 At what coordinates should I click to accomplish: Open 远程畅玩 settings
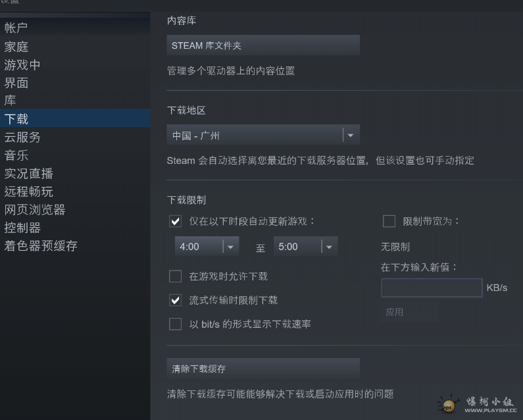(28, 192)
